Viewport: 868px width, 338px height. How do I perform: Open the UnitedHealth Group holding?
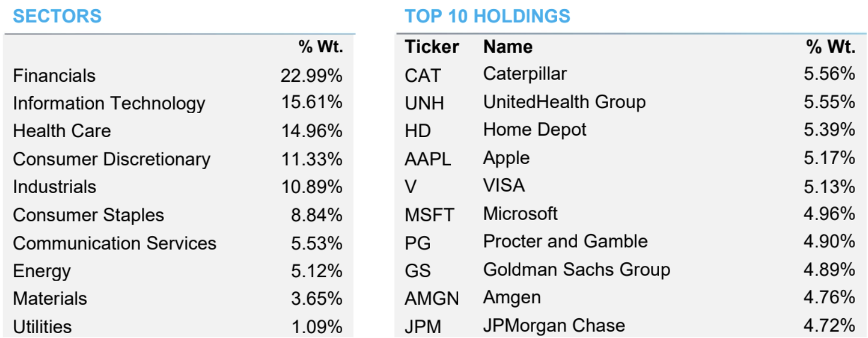pos(564,102)
